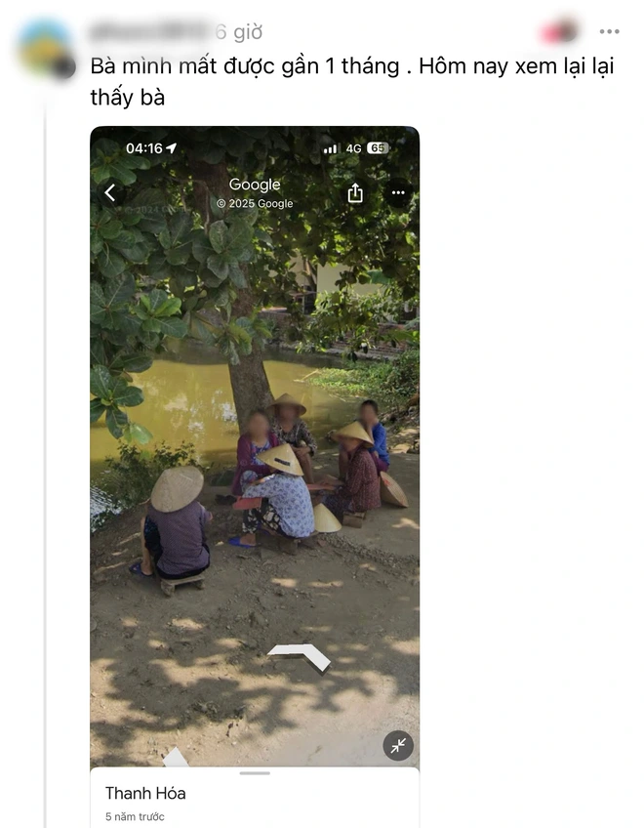Open the attached Street View screenshot
The width and height of the screenshot is (644, 828).
click(255, 446)
